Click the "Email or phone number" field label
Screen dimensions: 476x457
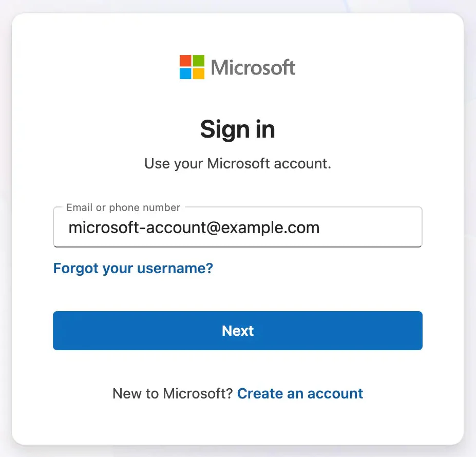point(123,207)
